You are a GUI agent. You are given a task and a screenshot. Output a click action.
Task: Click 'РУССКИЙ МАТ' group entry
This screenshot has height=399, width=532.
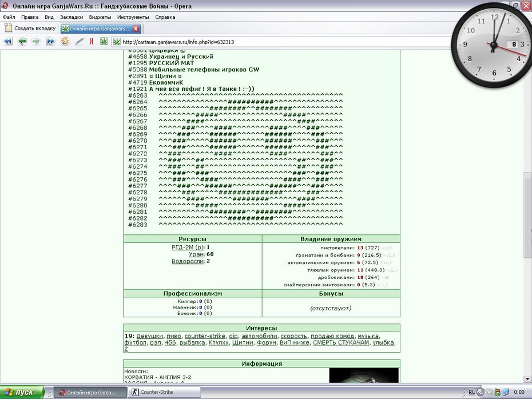pos(172,63)
